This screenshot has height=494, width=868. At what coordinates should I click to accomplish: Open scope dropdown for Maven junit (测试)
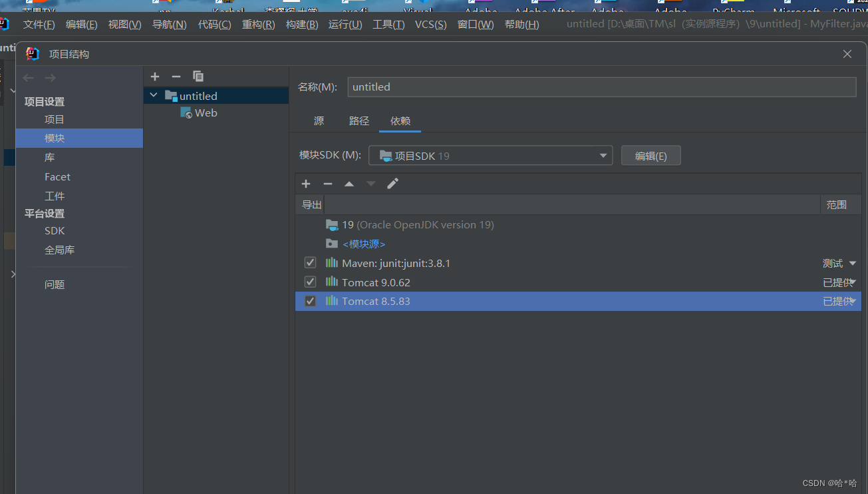tap(853, 264)
